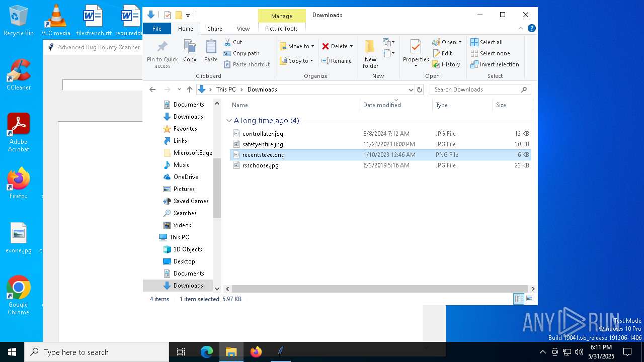Click the Copy ribbon icon

(190, 51)
